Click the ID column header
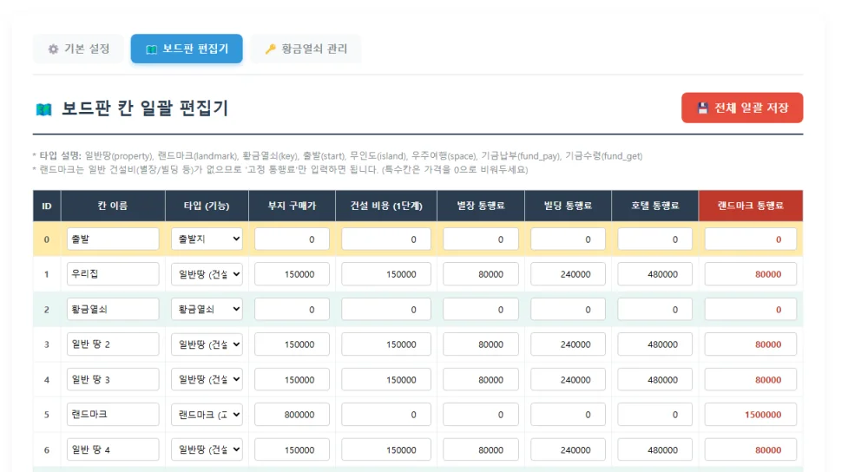This screenshot has height=472, width=868. pos(47,206)
